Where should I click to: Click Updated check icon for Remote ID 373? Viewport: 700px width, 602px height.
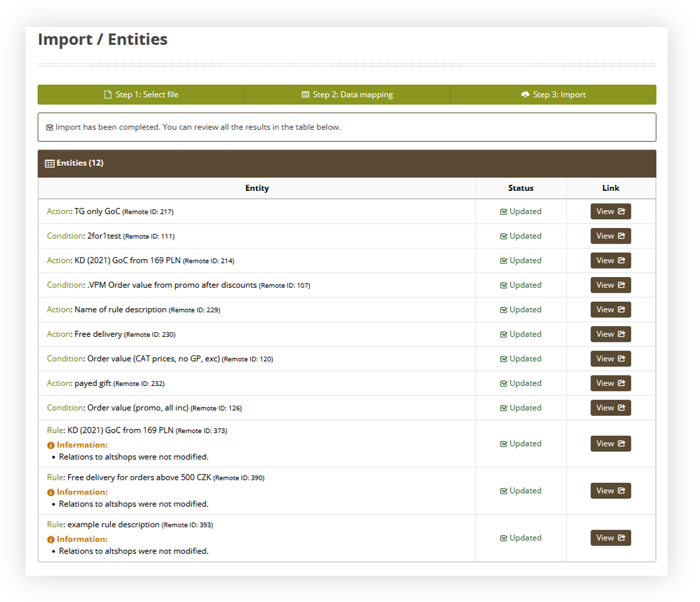[504, 444]
